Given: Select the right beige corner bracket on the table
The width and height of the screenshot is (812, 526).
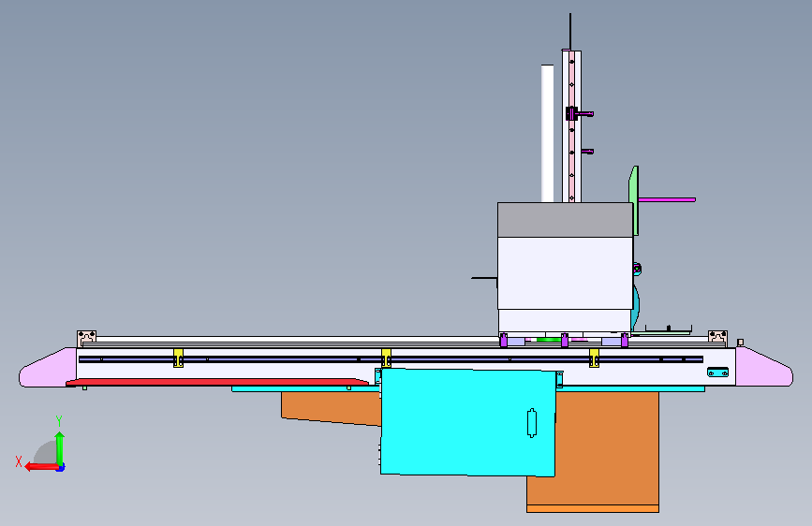Looking at the screenshot, I should pyautogui.click(x=717, y=338).
